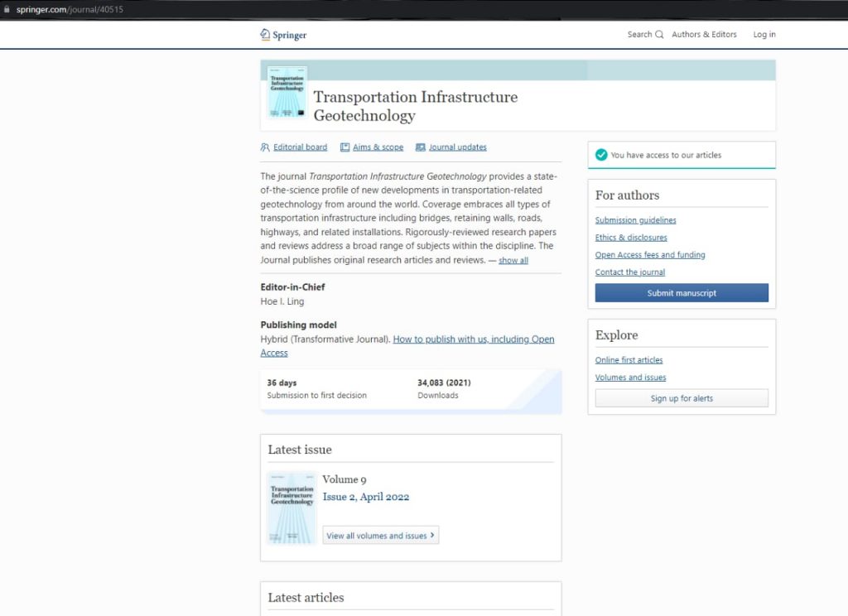
Task: Click the Journal updates icon
Action: click(420, 147)
